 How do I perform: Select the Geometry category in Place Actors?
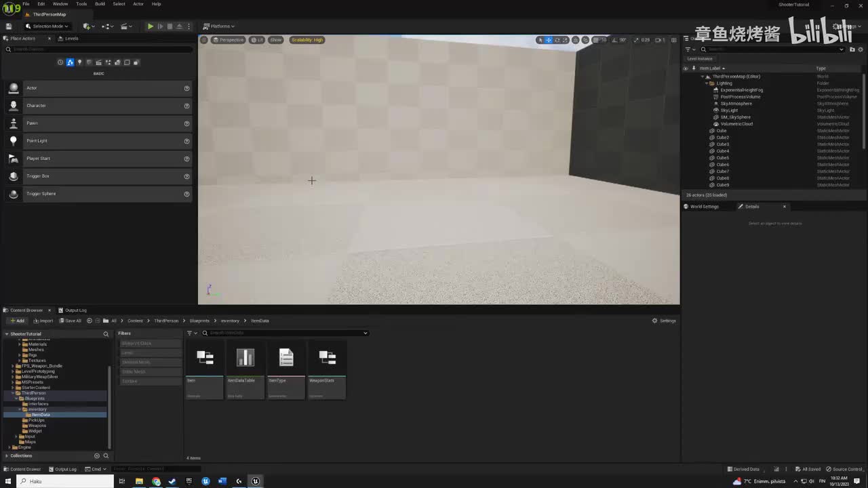point(117,62)
